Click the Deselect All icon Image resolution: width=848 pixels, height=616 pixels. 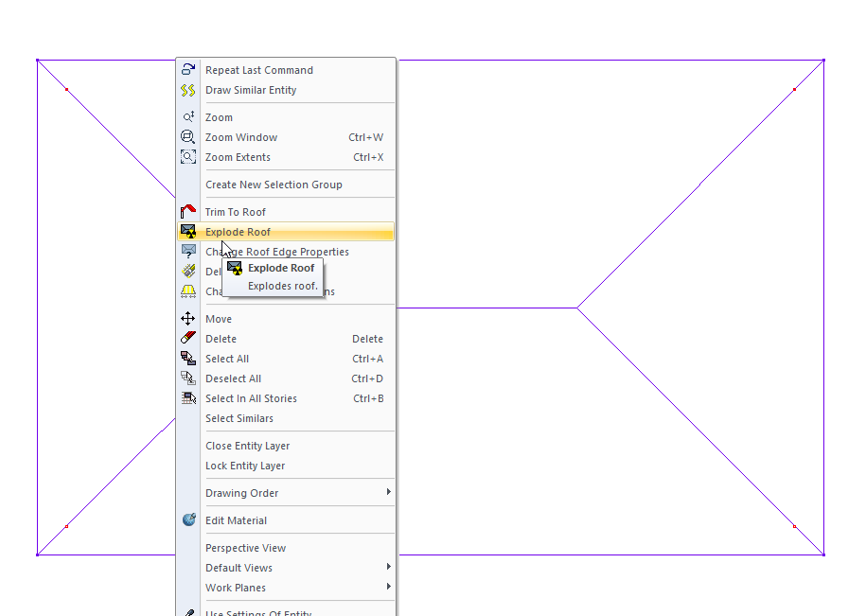(188, 378)
